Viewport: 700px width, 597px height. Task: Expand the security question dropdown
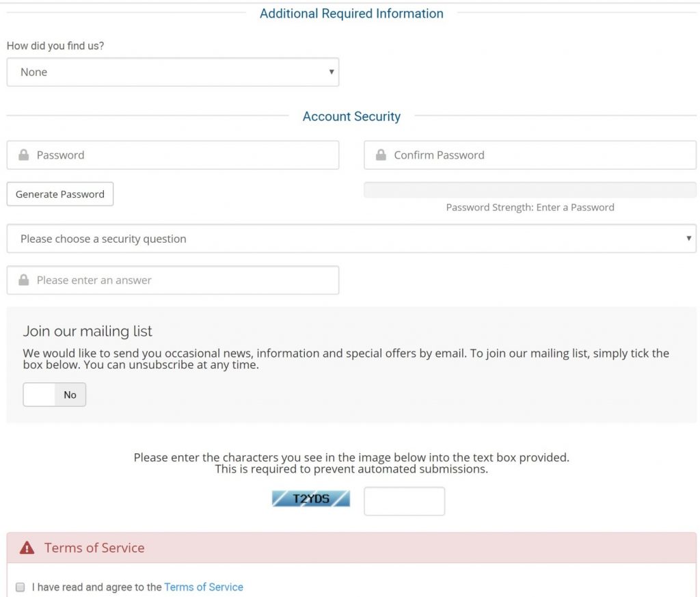(351, 239)
